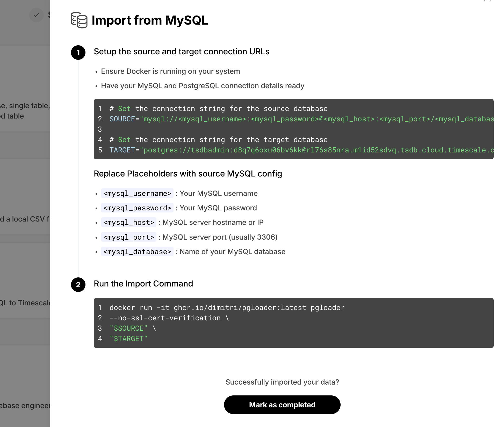
Task: Click the <mysql_port> placeholder tag
Action: pos(128,237)
